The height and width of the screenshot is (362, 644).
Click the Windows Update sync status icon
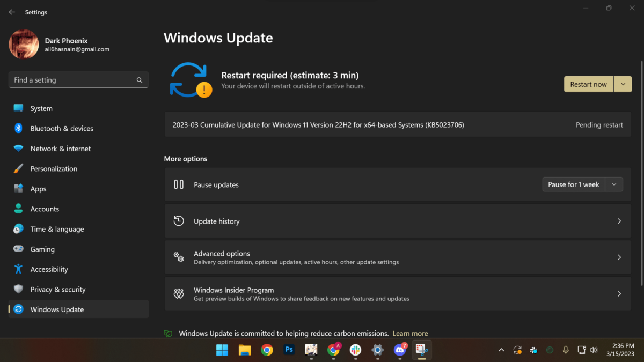click(191, 80)
